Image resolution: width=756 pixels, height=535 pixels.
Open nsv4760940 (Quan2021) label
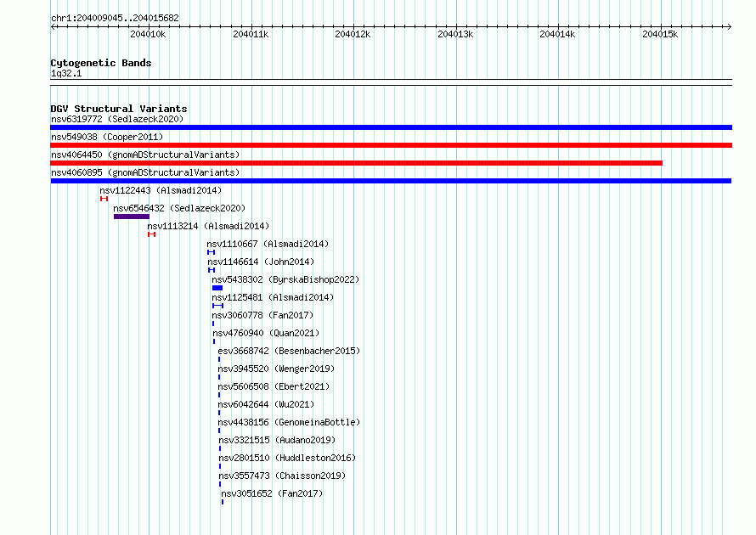266,333
